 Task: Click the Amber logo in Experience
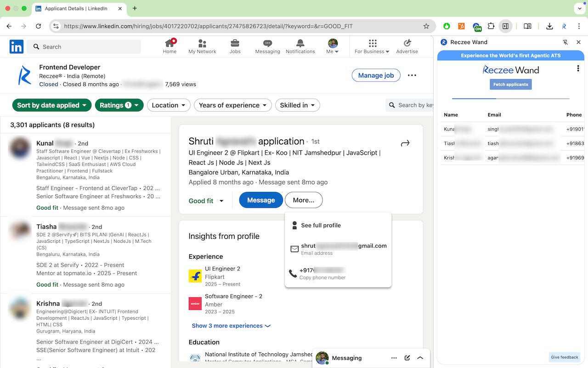[x=195, y=304]
